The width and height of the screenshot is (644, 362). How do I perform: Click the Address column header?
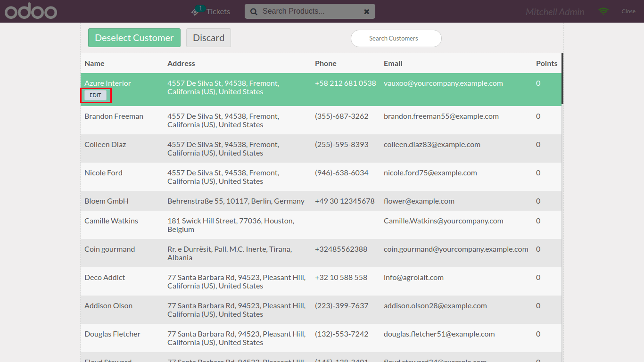pyautogui.click(x=181, y=63)
